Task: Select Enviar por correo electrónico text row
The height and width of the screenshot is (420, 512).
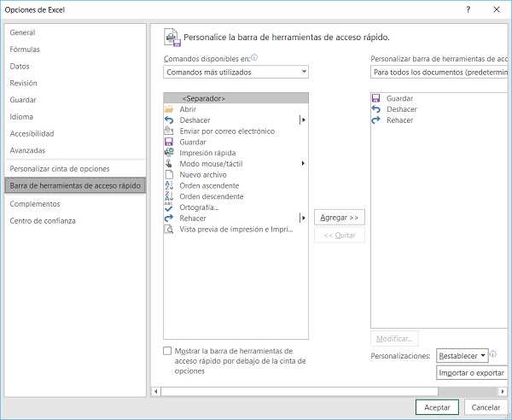Action: pyautogui.click(x=227, y=131)
